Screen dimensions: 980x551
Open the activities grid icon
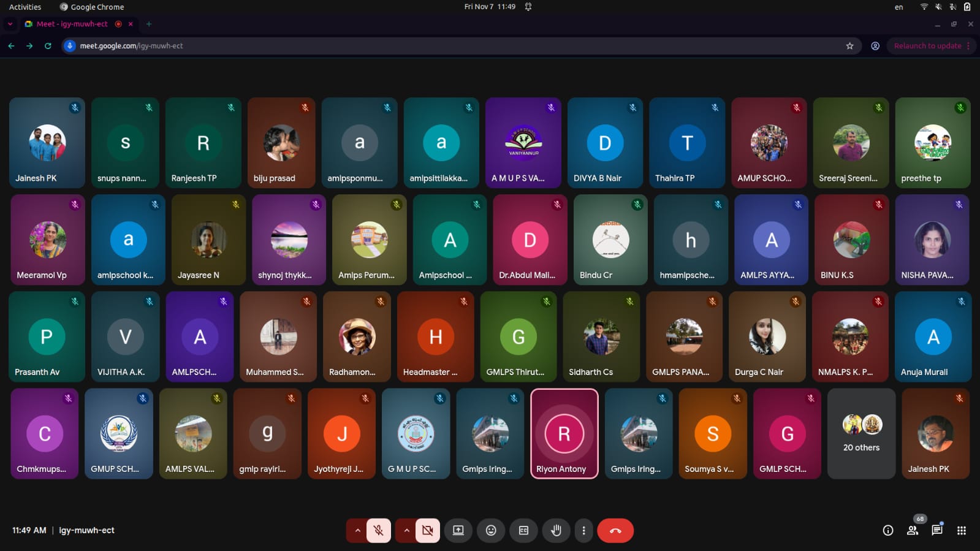point(962,531)
